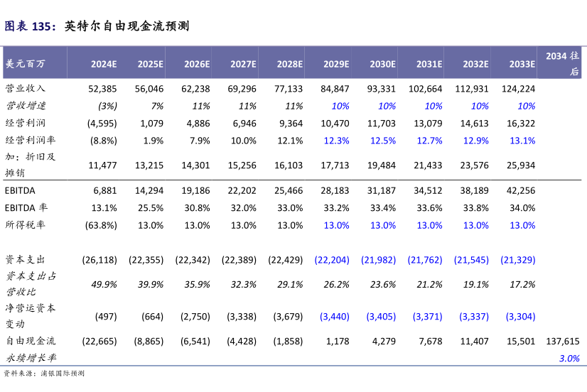Select the 所得税率 row label
This screenshot has height=392, width=587.
click(x=25, y=225)
